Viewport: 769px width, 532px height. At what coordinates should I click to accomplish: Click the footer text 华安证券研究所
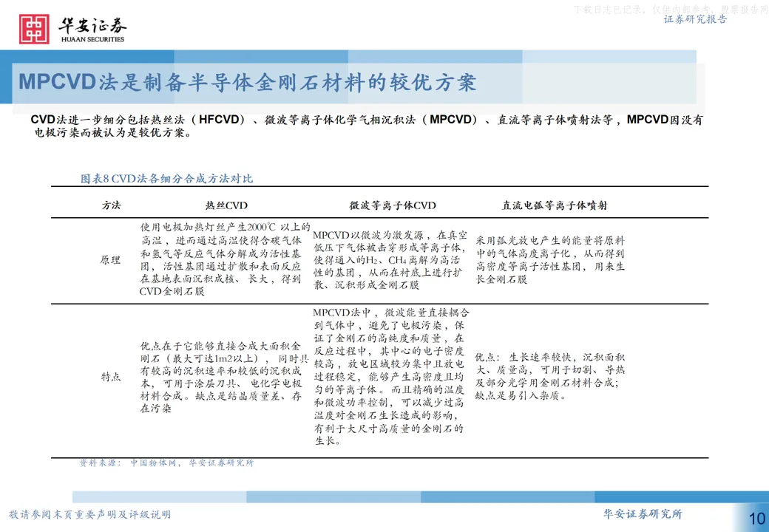point(643,514)
